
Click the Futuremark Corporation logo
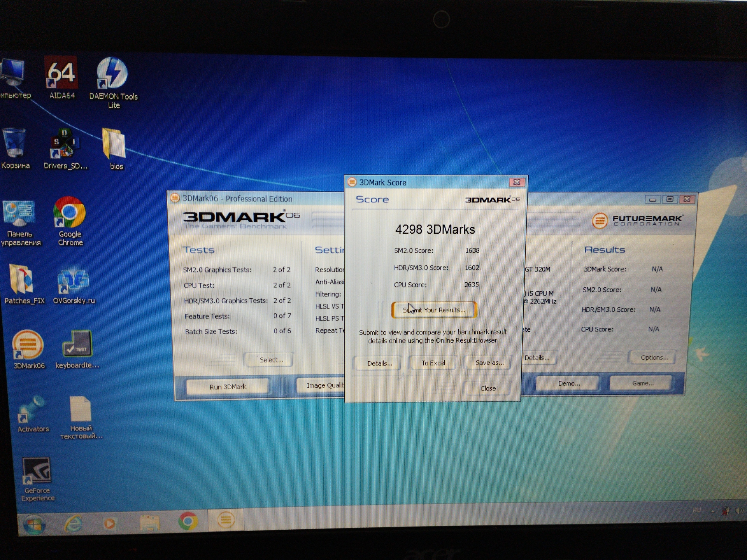[x=637, y=220]
